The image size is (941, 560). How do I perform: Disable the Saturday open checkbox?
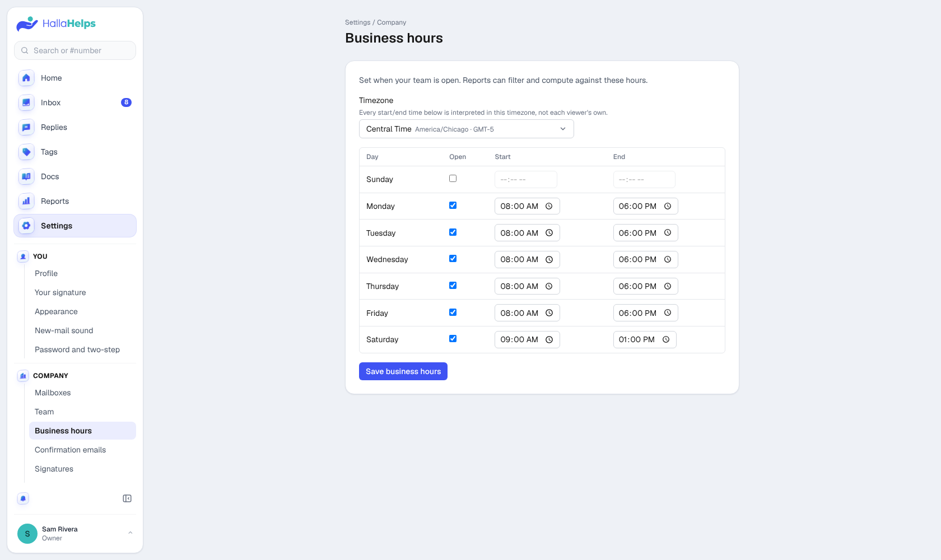[x=453, y=339]
